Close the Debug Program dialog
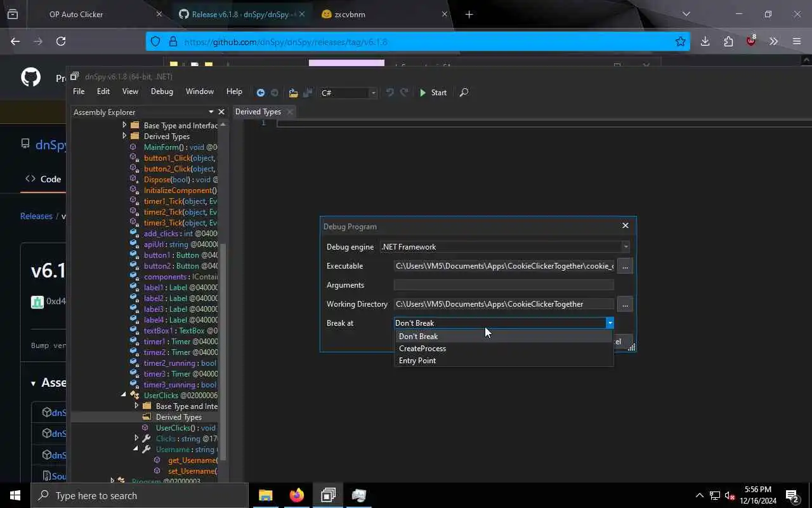The width and height of the screenshot is (812, 508). (625, 225)
